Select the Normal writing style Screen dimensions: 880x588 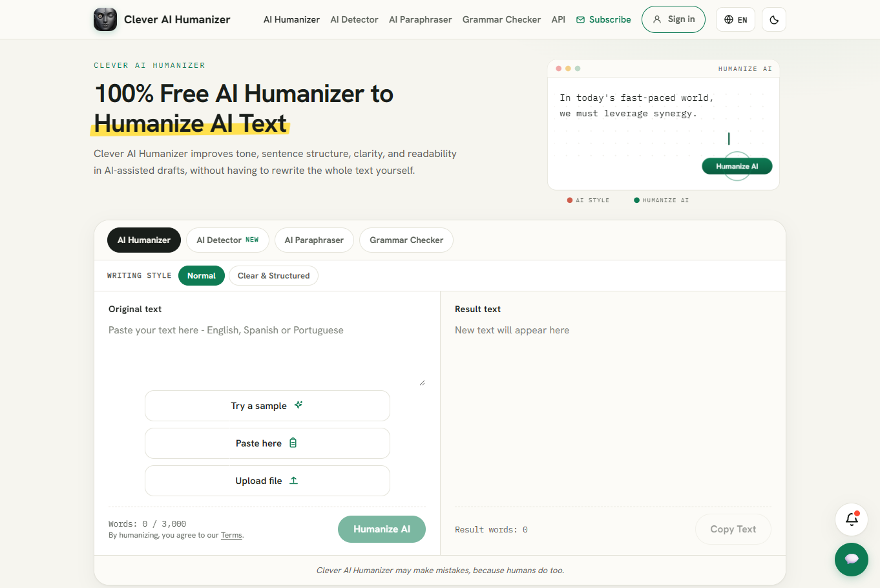(202, 275)
